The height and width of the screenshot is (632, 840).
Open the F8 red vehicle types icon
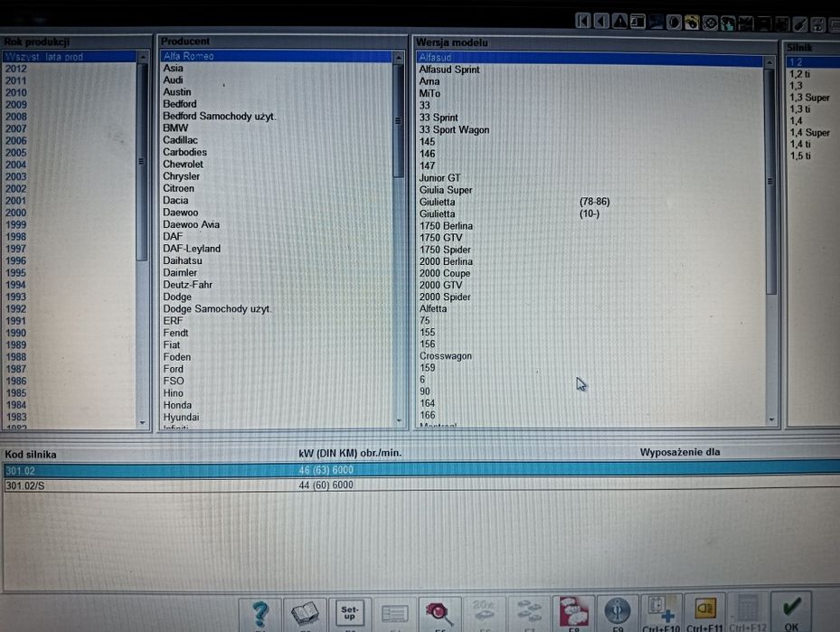pyautogui.click(x=573, y=614)
